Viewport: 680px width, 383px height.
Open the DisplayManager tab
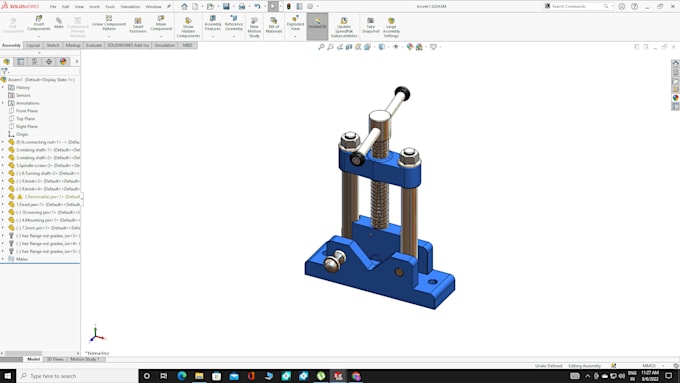63,62
